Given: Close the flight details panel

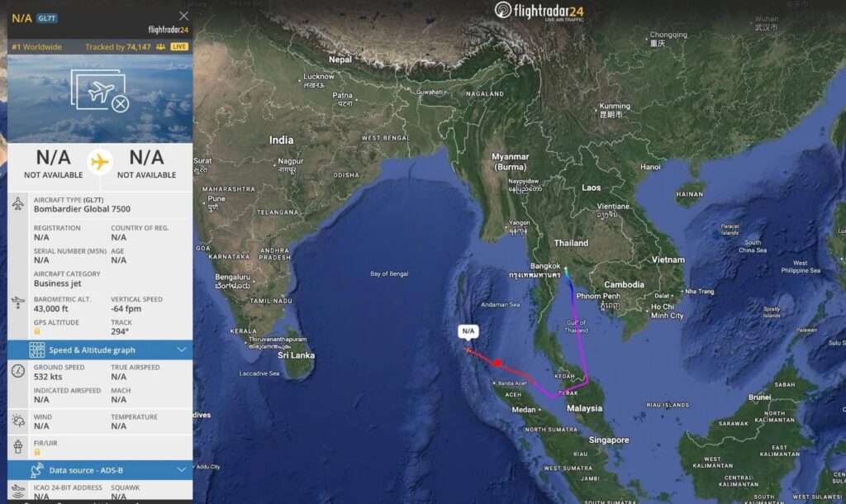Looking at the screenshot, I should [x=184, y=16].
